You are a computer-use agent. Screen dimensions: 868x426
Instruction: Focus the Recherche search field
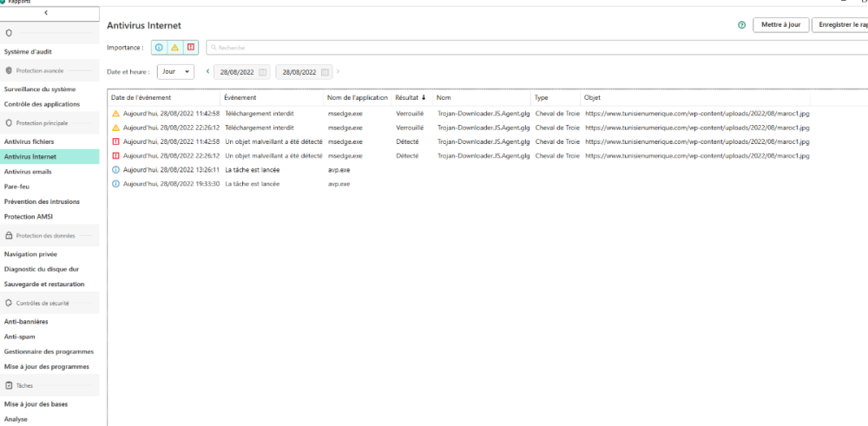[x=537, y=48]
